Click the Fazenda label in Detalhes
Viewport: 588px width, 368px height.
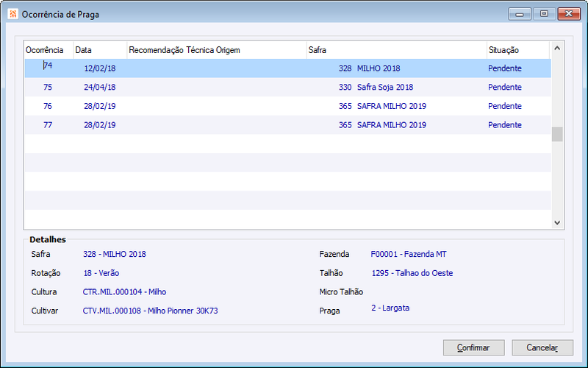[334, 254]
